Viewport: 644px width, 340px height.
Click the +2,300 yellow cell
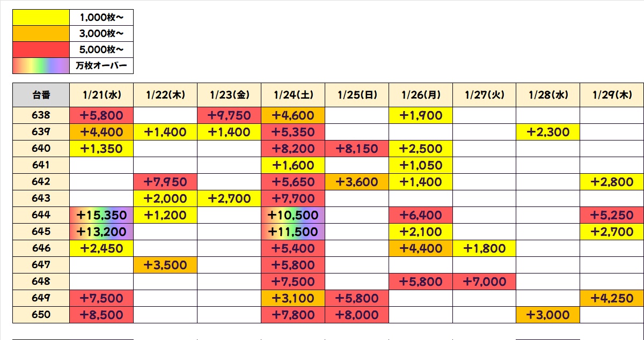coord(548,132)
